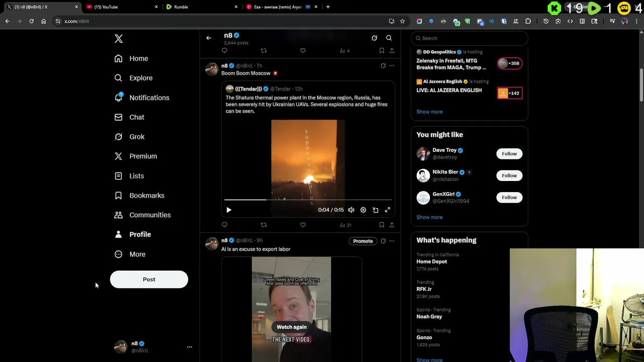Open account menu dots next to n8

(x=190, y=347)
